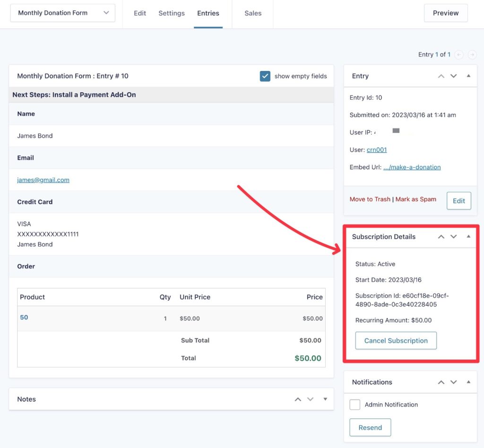
Task: Uncheck the show empty fields checkbox
Action: (265, 76)
